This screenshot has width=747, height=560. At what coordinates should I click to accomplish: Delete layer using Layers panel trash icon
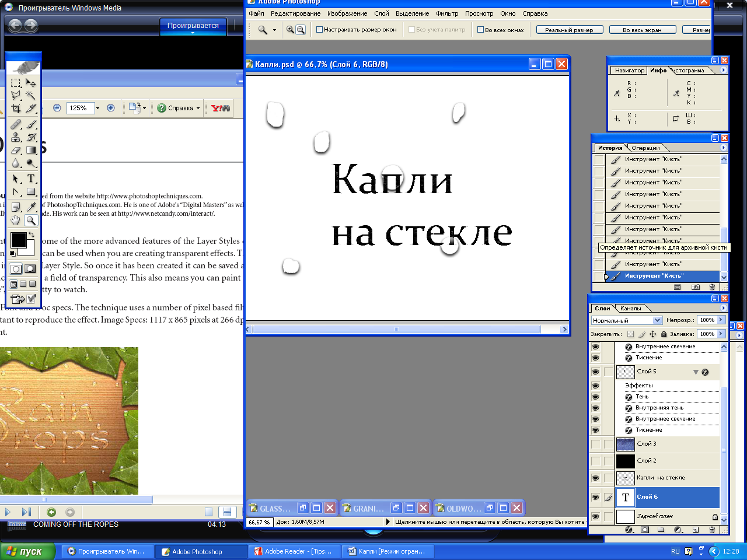tap(712, 530)
